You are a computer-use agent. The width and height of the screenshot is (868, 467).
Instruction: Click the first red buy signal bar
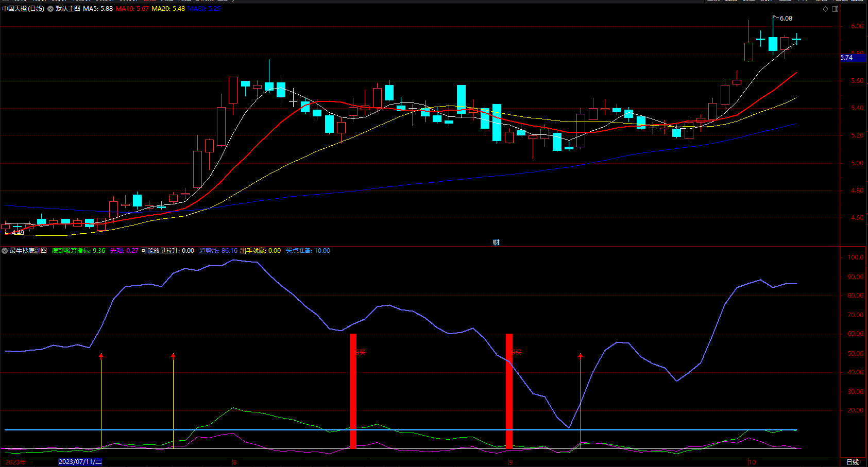click(x=353, y=391)
